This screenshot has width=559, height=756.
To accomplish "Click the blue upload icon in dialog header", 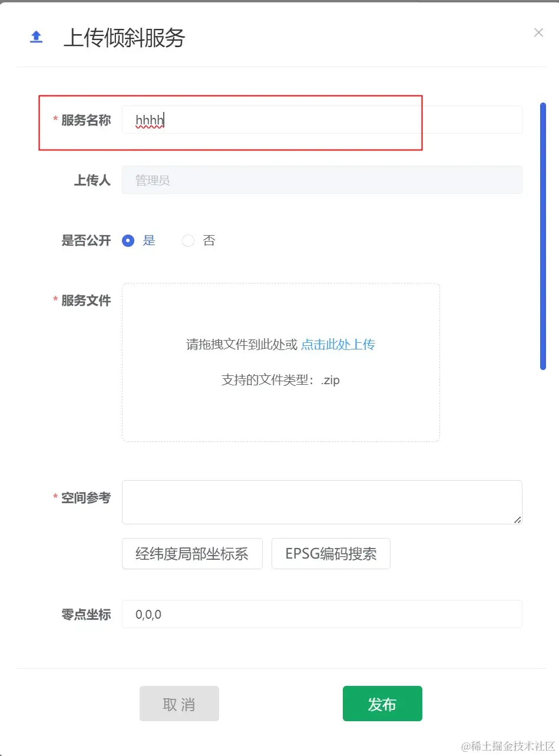I will 37,37.
